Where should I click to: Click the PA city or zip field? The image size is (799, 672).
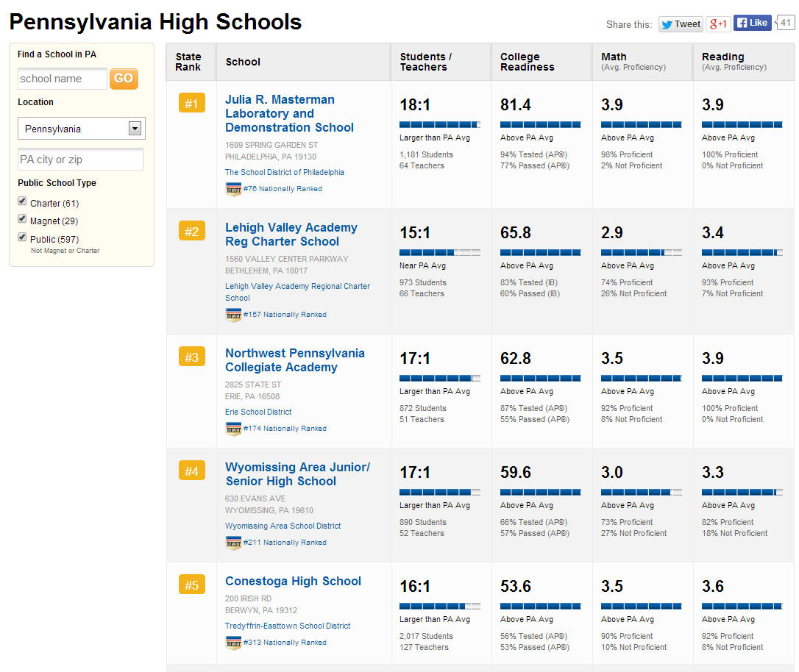coord(80,160)
